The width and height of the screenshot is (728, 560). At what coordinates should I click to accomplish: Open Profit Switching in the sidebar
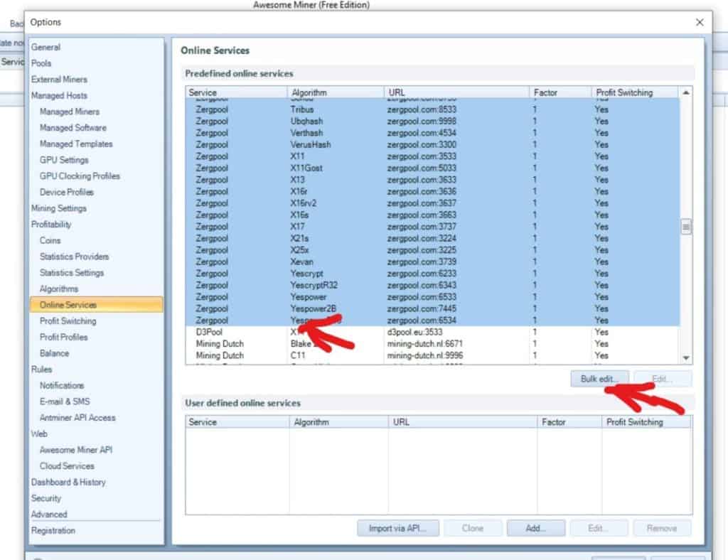(68, 321)
